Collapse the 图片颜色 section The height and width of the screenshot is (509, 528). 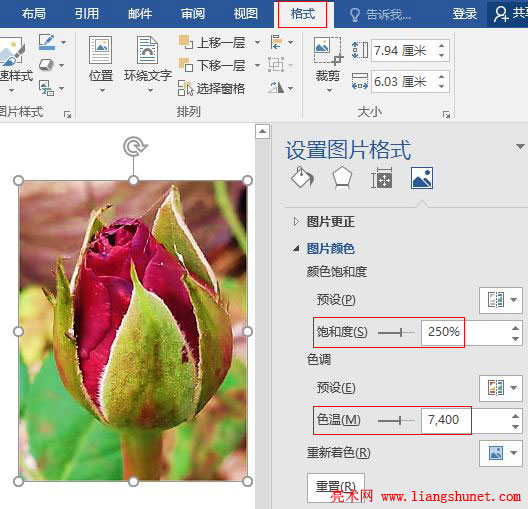(296, 249)
